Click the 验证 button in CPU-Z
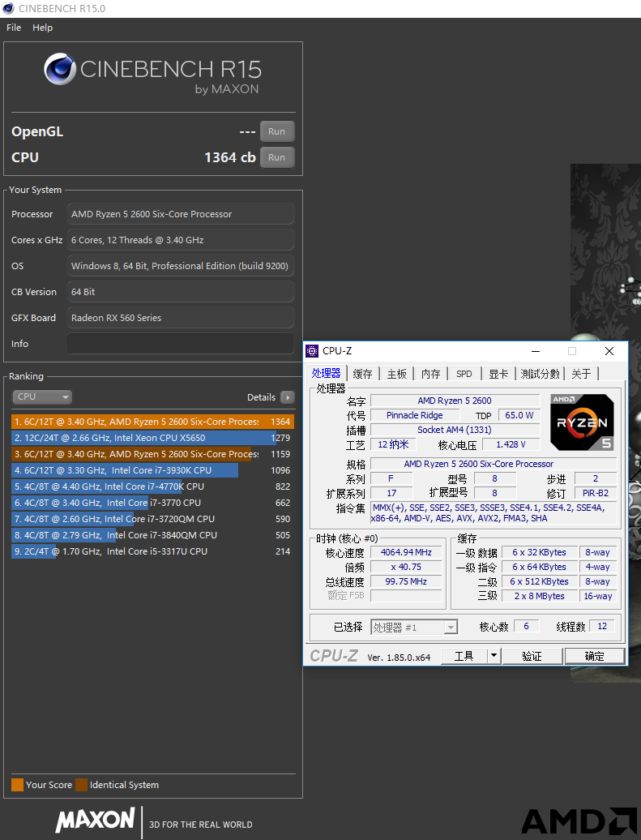 532,656
